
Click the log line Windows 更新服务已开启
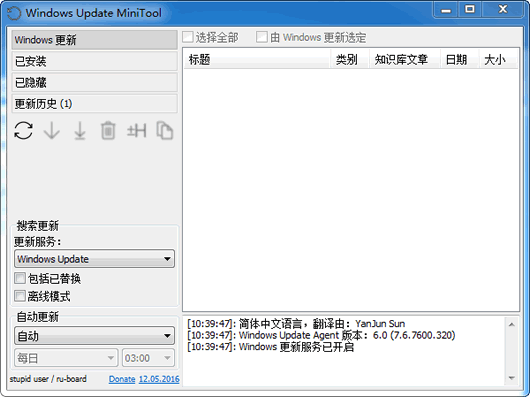[270, 347]
